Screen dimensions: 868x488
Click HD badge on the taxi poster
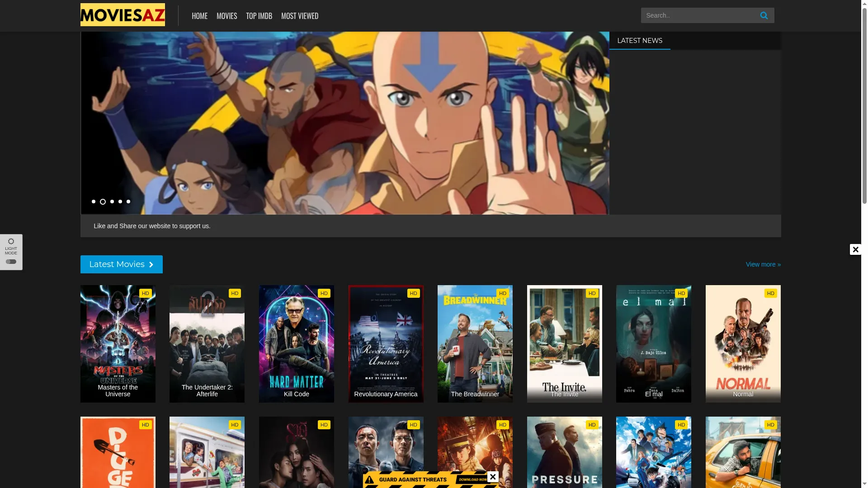coord(771,425)
